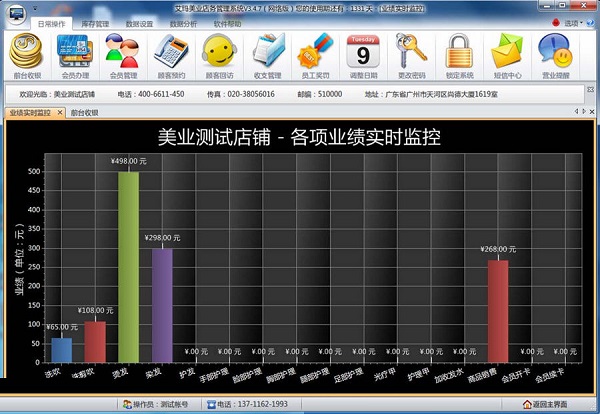
Task: Click the 光疗甲 axis label
Action: 385,374
